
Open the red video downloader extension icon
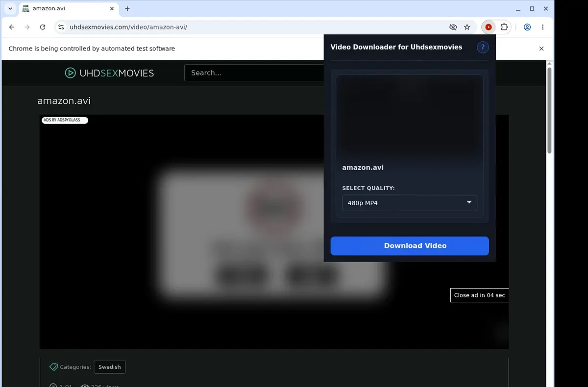(489, 27)
